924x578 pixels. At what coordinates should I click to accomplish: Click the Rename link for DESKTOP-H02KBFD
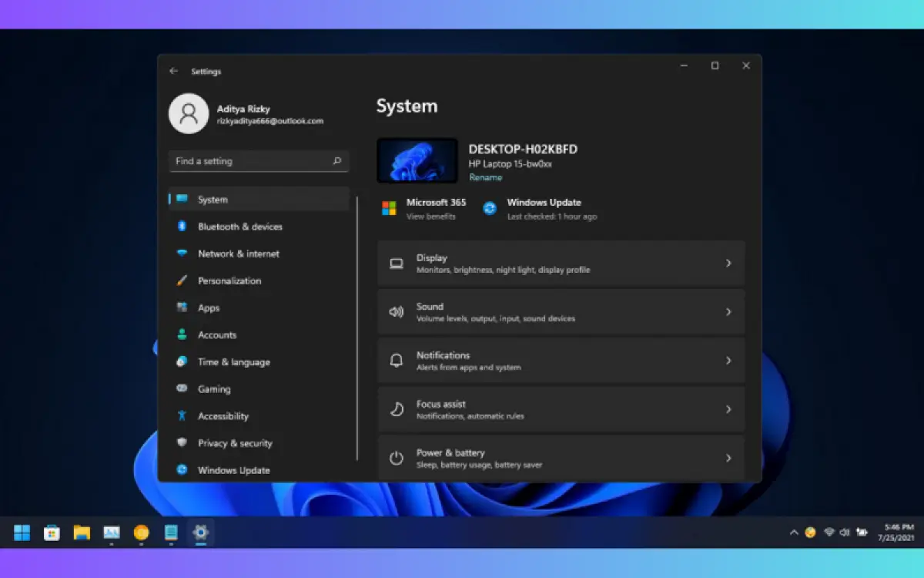coord(486,177)
